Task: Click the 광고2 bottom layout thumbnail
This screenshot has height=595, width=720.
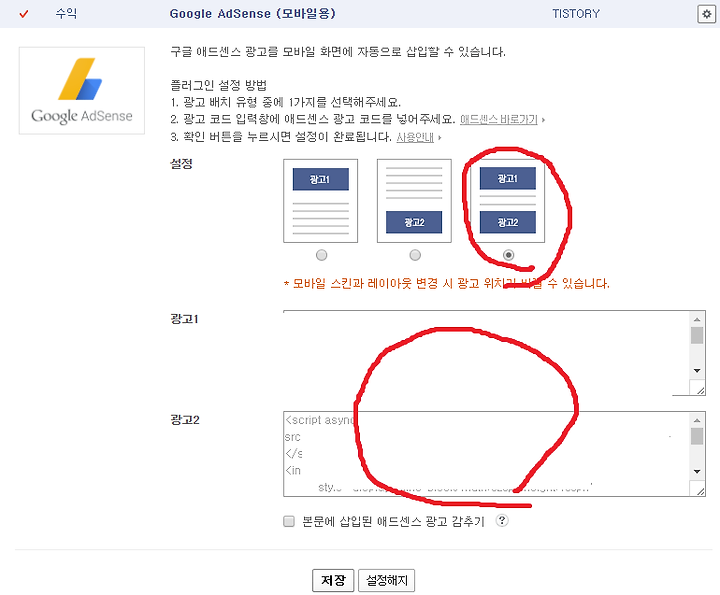Action: (414, 201)
